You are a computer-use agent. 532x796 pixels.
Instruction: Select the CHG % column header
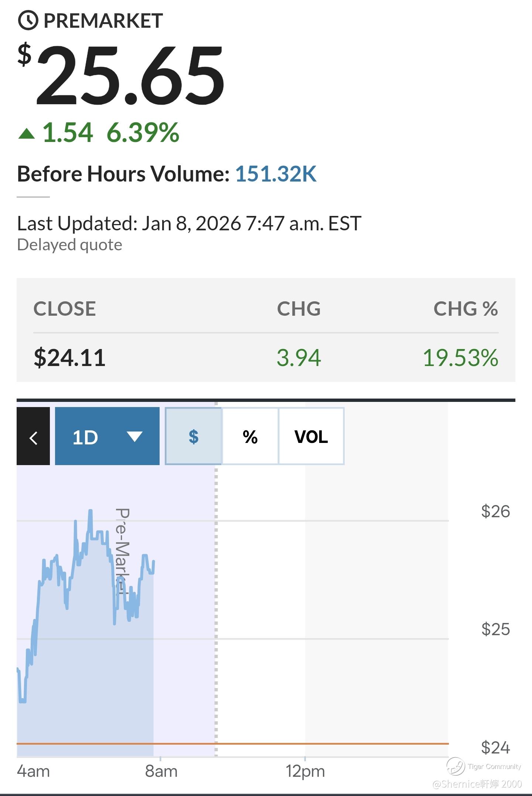click(x=465, y=309)
